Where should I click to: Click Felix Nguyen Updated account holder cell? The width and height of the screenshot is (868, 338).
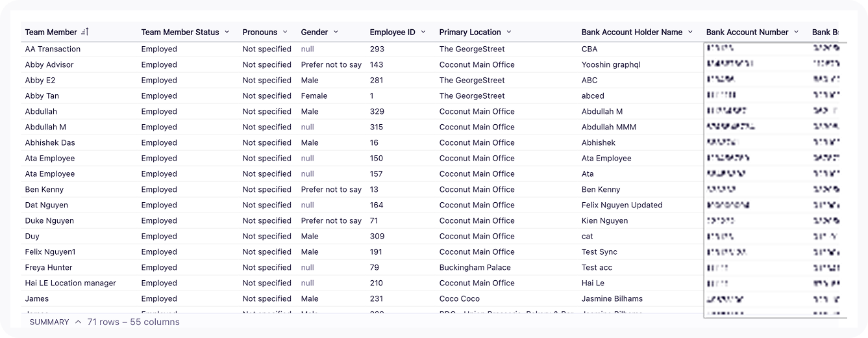(x=621, y=205)
